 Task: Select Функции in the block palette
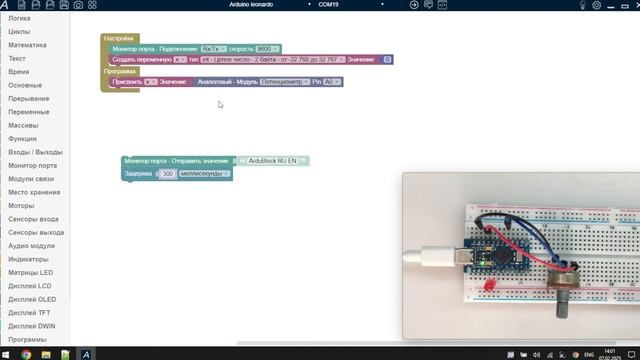[22, 139]
